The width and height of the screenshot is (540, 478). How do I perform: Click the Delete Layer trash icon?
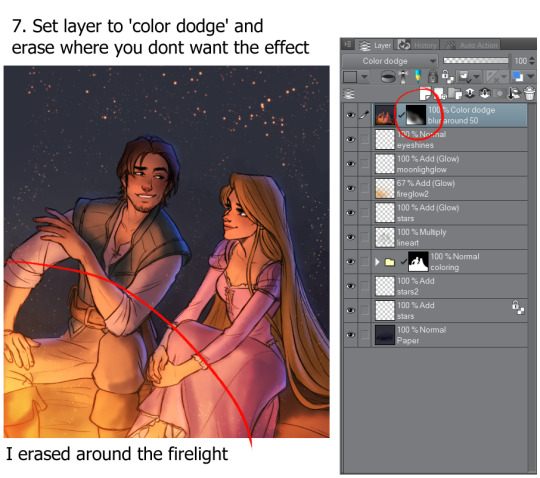[529, 94]
